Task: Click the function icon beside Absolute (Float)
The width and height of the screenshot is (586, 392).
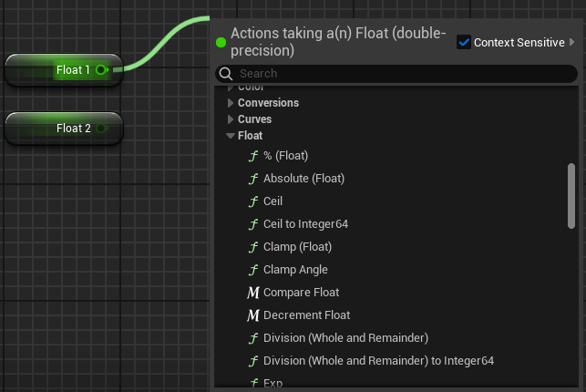Action: (x=253, y=179)
